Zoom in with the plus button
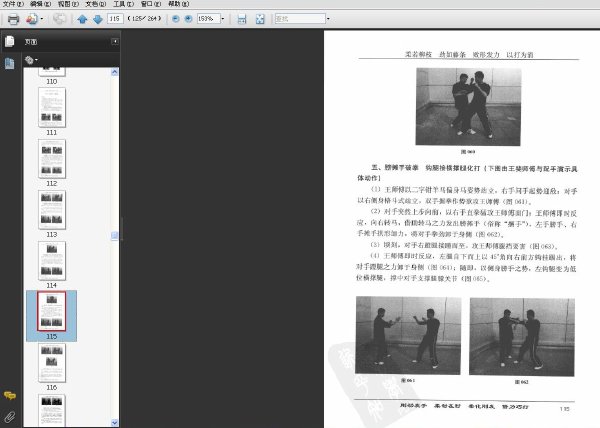The height and width of the screenshot is (428, 600). [188, 18]
